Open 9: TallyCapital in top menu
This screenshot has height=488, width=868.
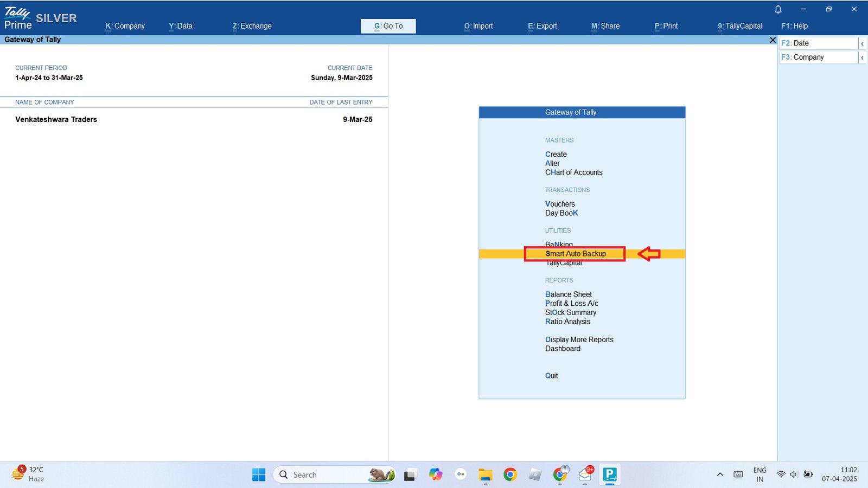point(740,26)
